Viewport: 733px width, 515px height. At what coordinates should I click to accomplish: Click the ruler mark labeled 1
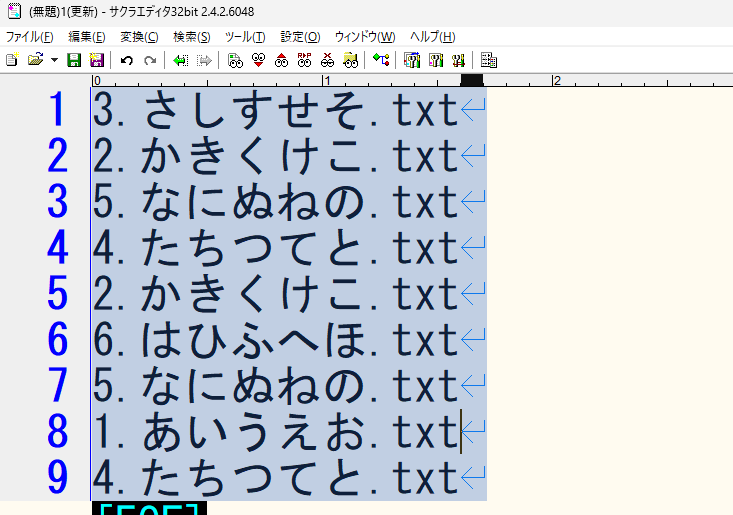pos(327,80)
